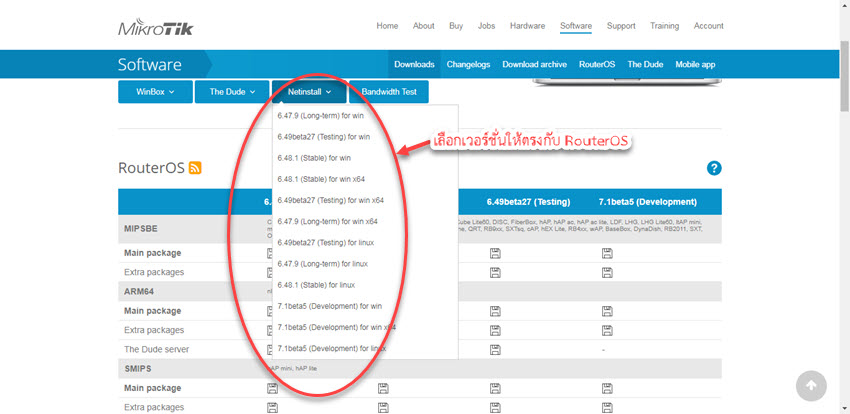Download SMIPS Extra packages for 7.1beta5 Development

pyautogui.click(x=607, y=407)
